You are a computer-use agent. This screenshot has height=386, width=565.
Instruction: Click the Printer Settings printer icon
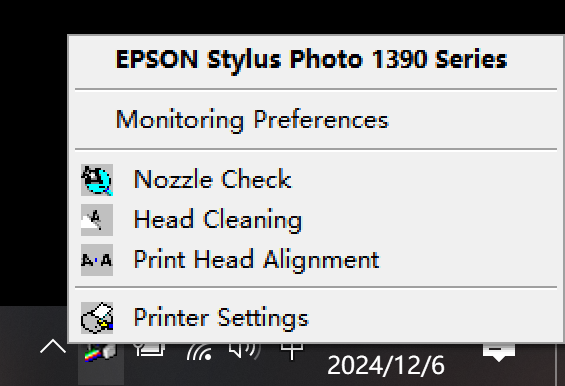97,318
